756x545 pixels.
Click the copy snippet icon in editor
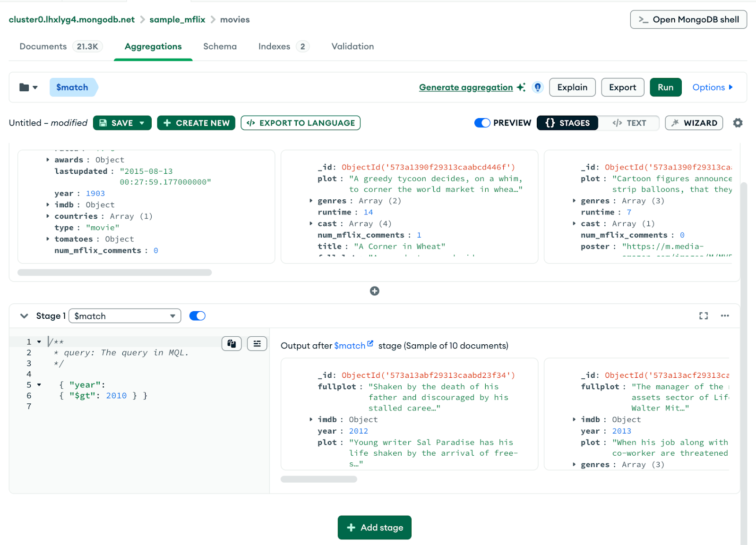click(232, 343)
